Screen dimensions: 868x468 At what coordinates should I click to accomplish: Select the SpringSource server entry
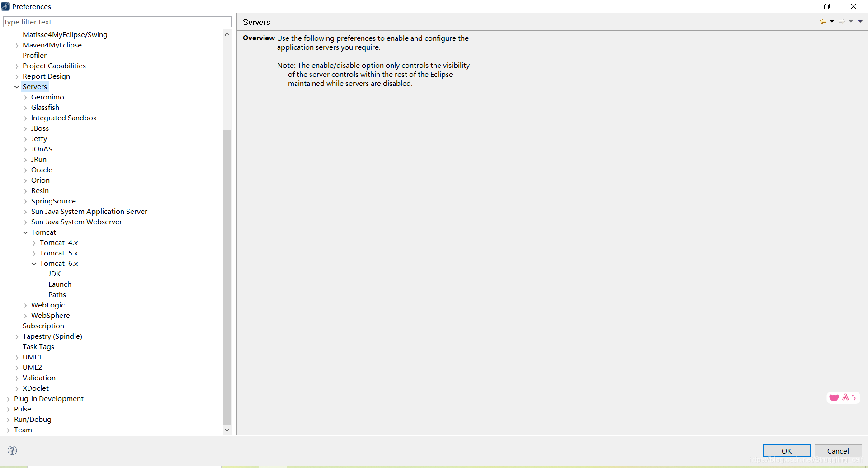(53, 201)
